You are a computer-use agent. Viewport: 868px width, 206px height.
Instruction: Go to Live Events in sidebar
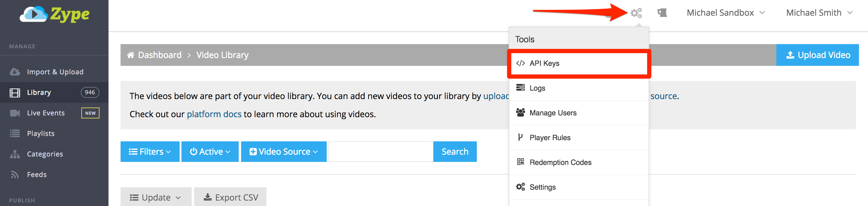[46, 113]
